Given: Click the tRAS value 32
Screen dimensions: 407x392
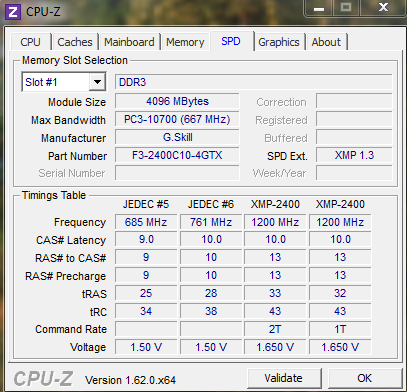Looking at the screenshot, I should pyautogui.click(x=340, y=293).
